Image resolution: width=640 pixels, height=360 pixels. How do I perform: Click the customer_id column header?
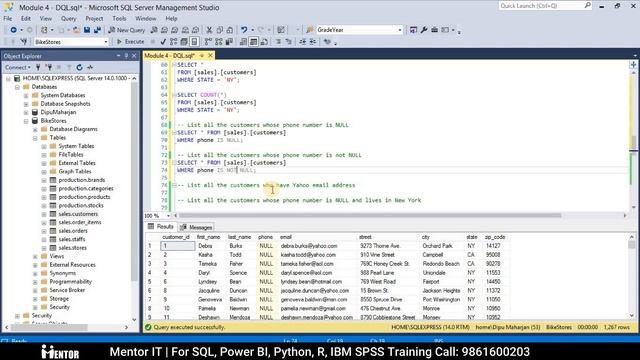[x=176, y=237]
